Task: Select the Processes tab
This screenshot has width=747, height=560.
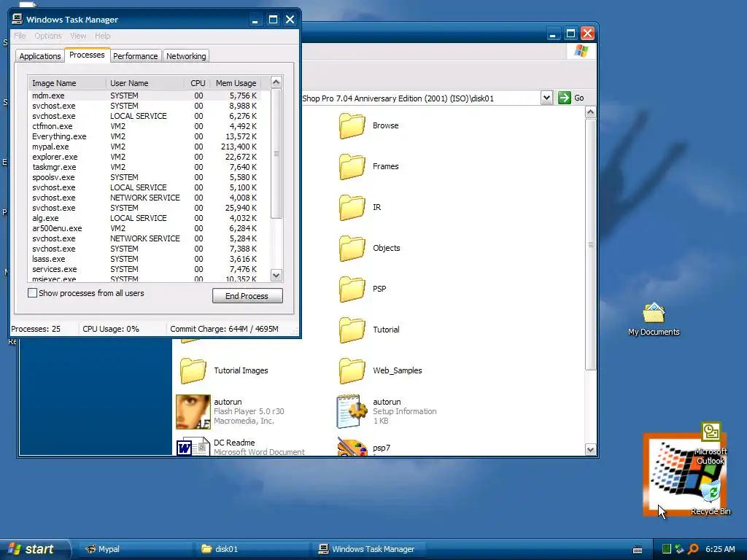Action: [x=88, y=55]
